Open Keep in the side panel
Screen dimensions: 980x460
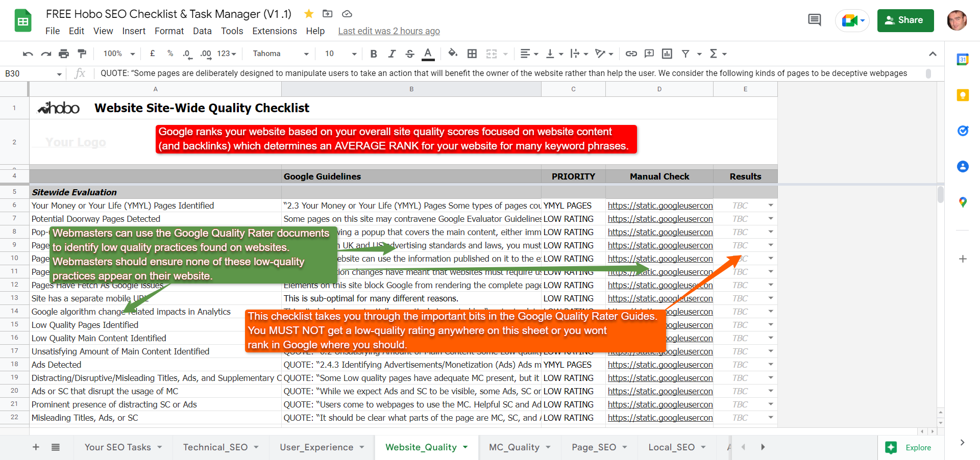point(963,95)
